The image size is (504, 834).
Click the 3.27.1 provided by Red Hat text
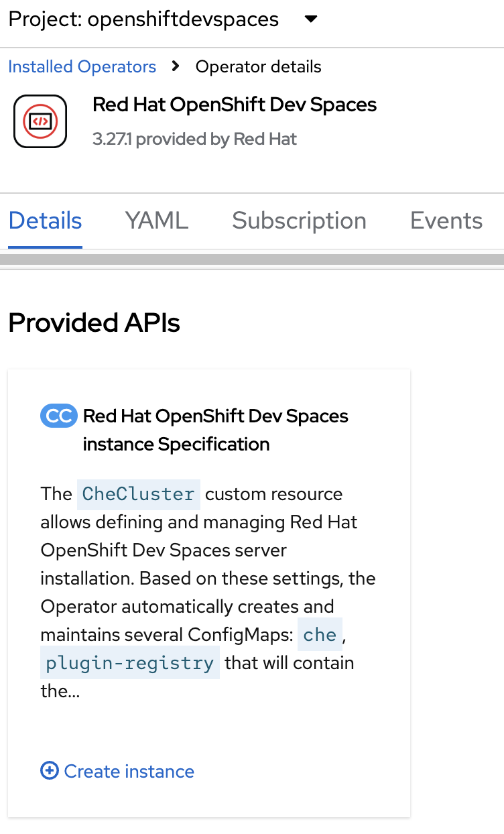[194, 139]
